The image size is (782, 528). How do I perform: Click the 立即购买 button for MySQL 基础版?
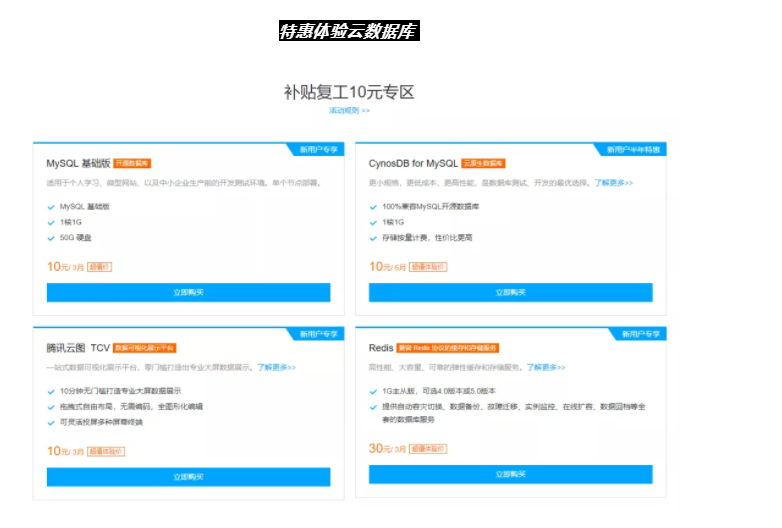pyautogui.click(x=189, y=293)
